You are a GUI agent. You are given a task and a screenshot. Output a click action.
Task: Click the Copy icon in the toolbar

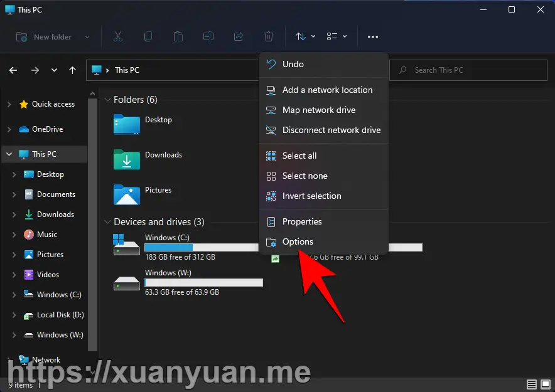click(148, 36)
